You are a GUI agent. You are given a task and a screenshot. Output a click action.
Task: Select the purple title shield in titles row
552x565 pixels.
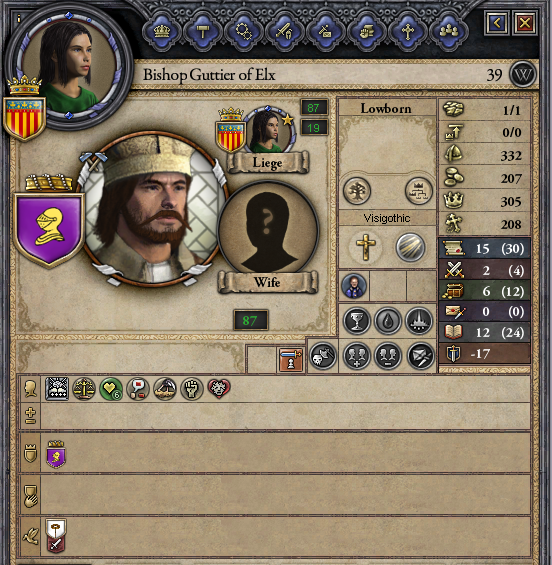(56, 454)
